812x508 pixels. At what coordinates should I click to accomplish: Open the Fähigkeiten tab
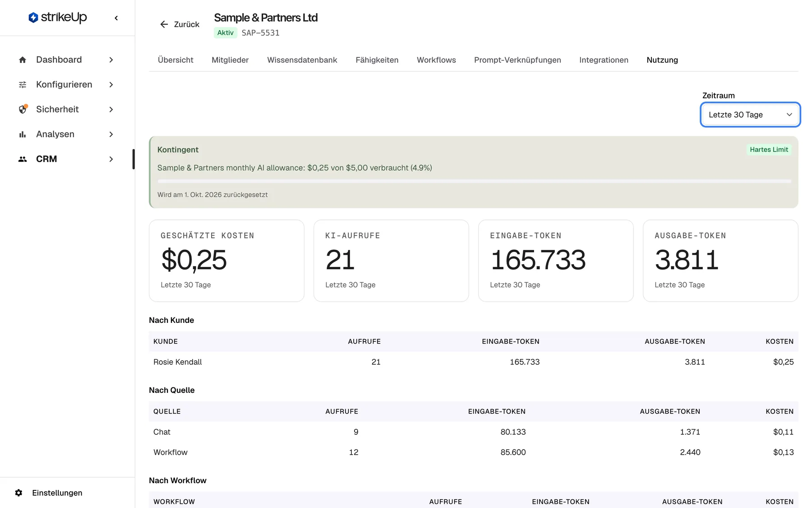pyautogui.click(x=377, y=60)
